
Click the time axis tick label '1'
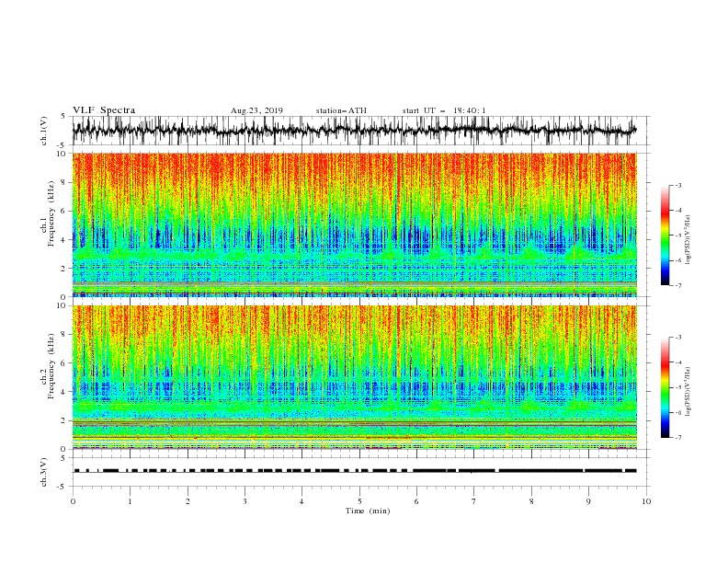[x=130, y=501]
